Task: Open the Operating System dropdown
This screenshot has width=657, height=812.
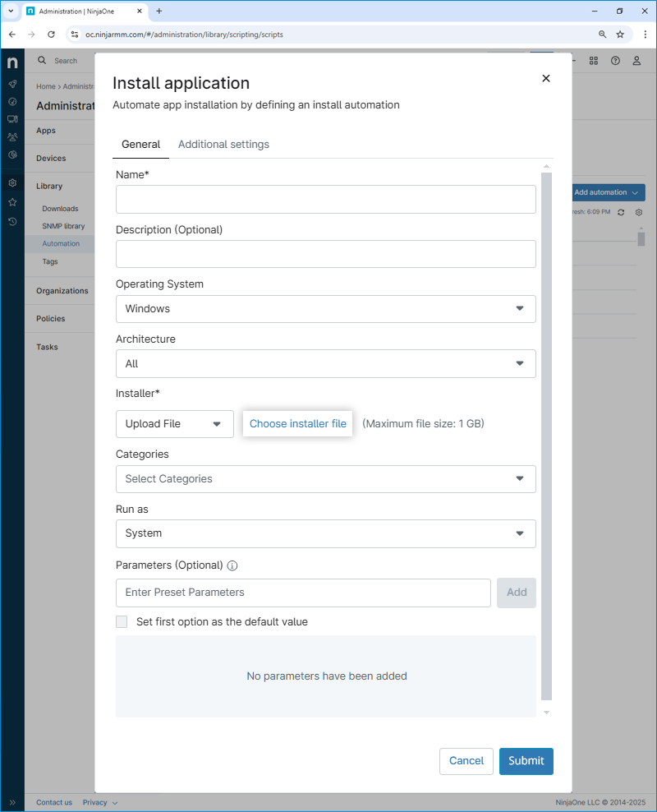Action: (x=325, y=309)
